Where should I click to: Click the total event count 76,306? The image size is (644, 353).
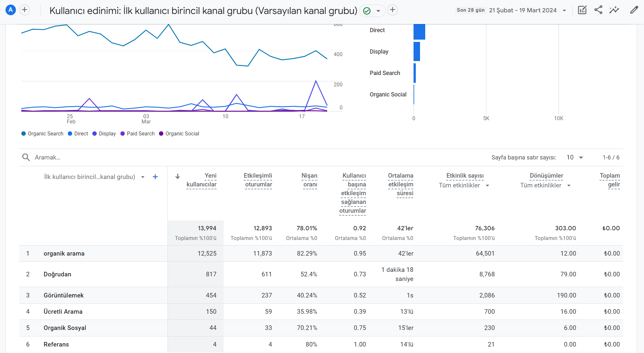click(485, 228)
